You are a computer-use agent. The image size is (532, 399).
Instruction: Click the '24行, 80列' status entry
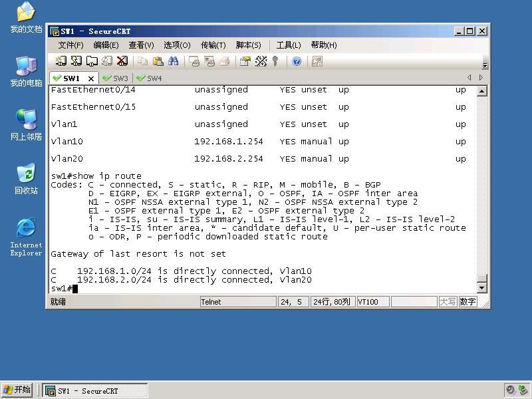click(x=332, y=302)
